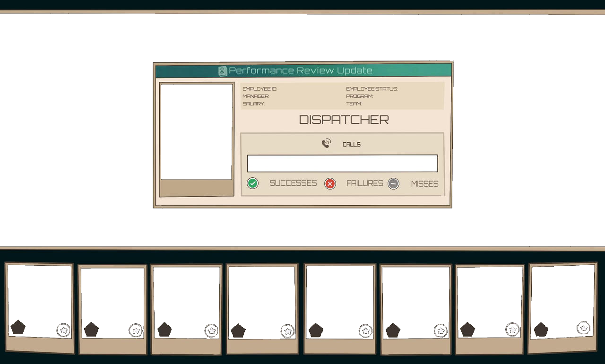This screenshot has height=364, width=605.
Task: Click the star badge on the seventh card from left
Action: click(x=512, y=329)
